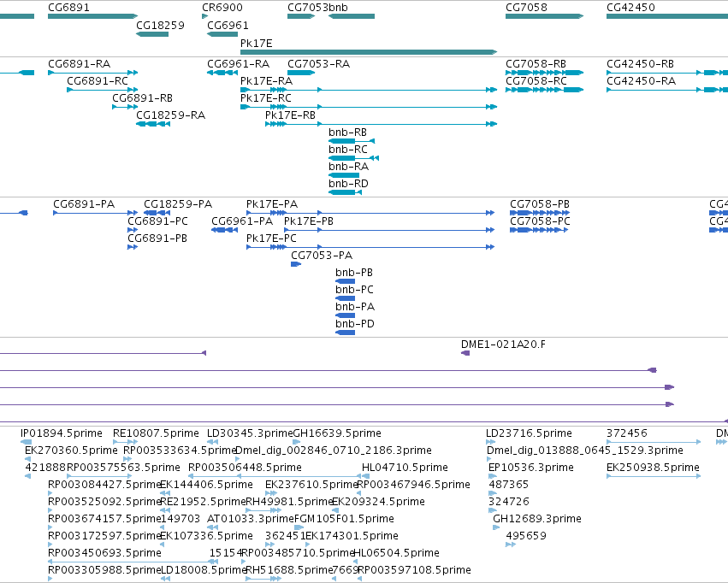Select protein CG18259-PA label
Viewport: 728px width, 583px height.
coord(178,204)
